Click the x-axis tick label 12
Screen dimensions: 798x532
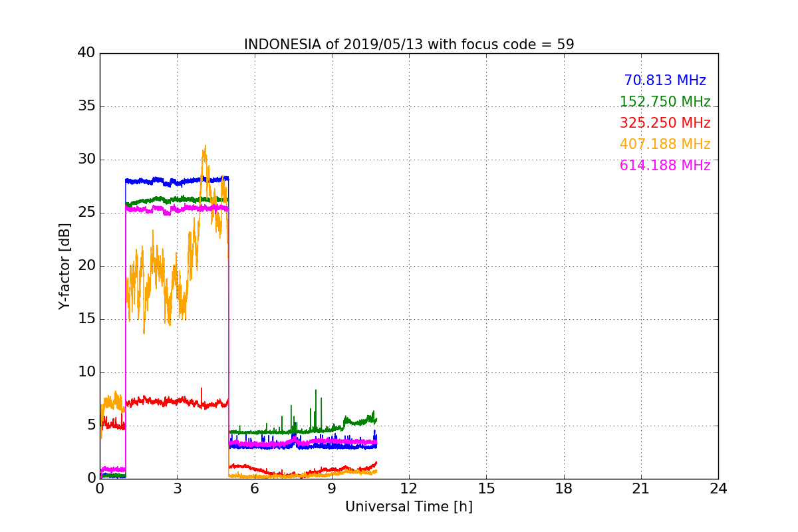(409, 489)
